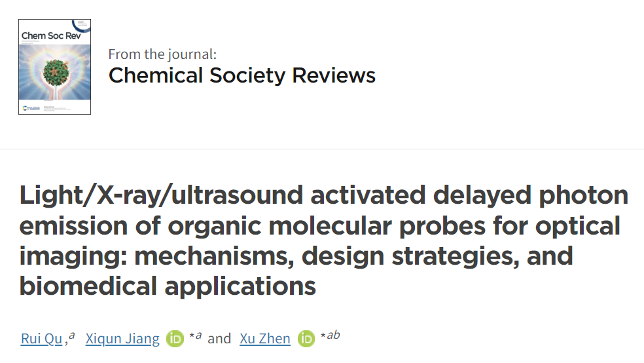Click the Chem Soc Rev cover thumbnail
This screenshot has height=363, width=644.
tap(54, 67)
